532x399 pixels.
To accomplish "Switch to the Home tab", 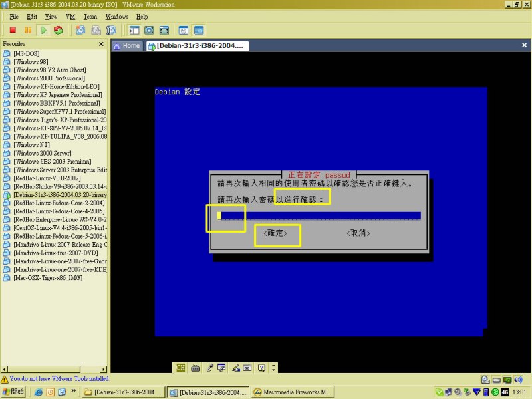I will coord(127,45).
